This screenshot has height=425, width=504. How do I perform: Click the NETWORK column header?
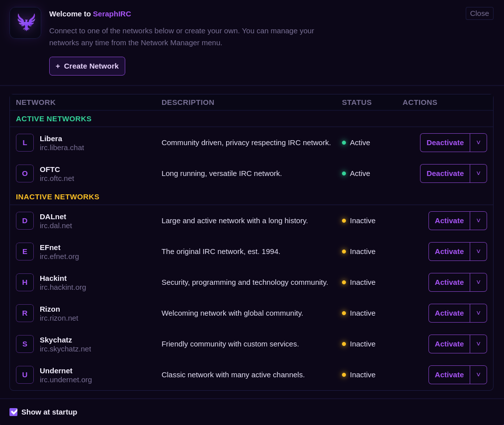coord(36,102)
